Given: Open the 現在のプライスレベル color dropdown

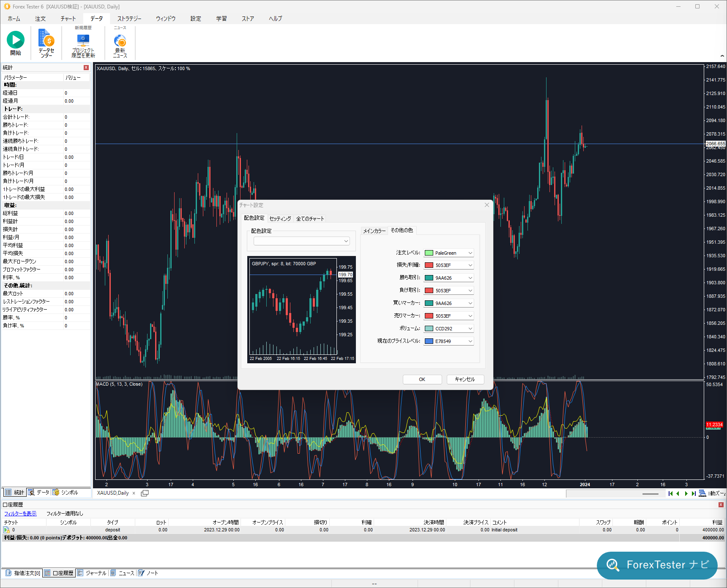Looking at the screenshot, I should (x=449, y=341).
